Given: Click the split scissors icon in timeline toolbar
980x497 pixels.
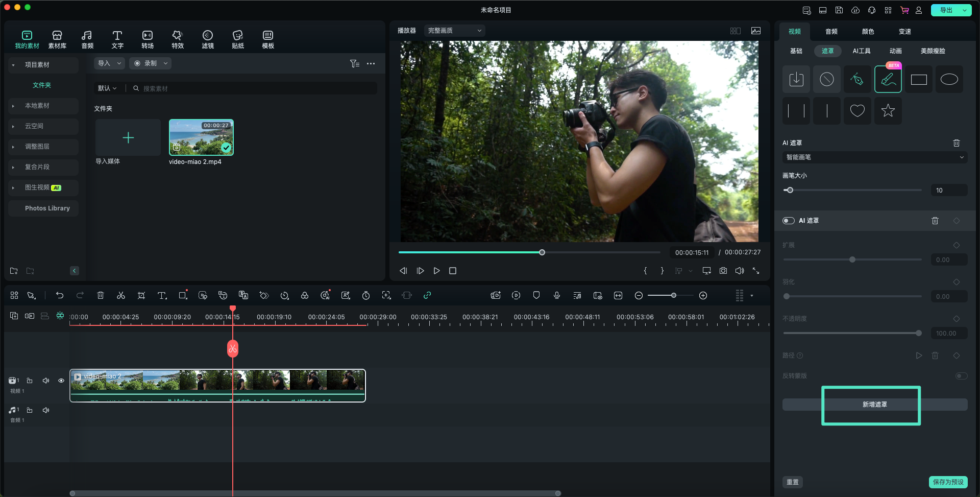Looking at the screenshot, I should (x=121, y=296).
